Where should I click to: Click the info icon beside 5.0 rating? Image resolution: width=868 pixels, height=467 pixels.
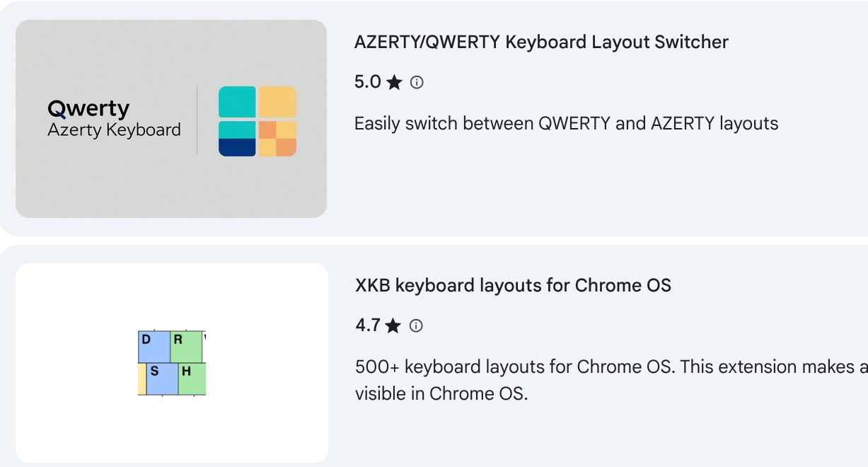click(x=417, y=83)
